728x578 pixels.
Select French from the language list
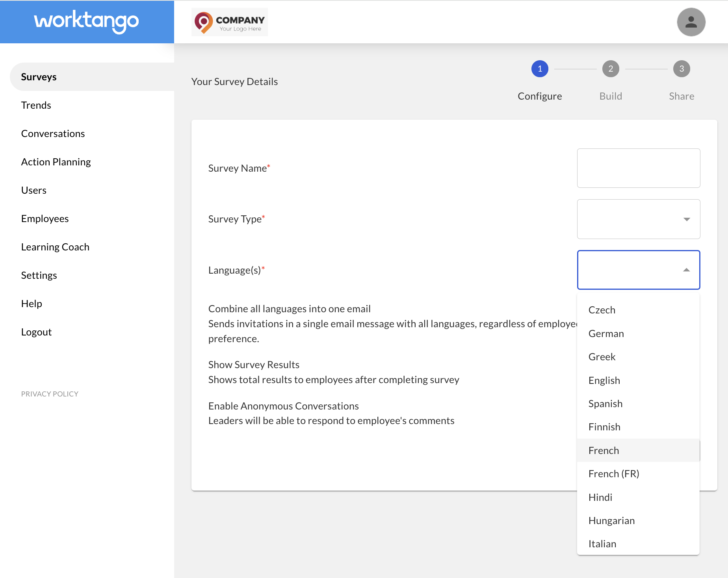(x=604, y=450)
